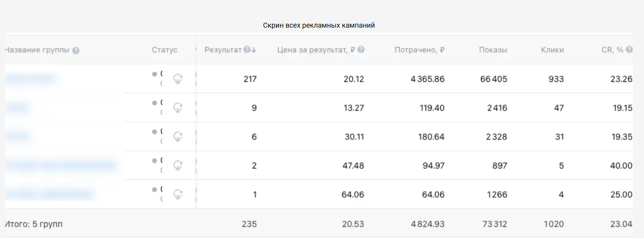The width and height of the screenshot is (644, 238).
Task: Click total spent 4 824.93
Action: click(428, 224)
